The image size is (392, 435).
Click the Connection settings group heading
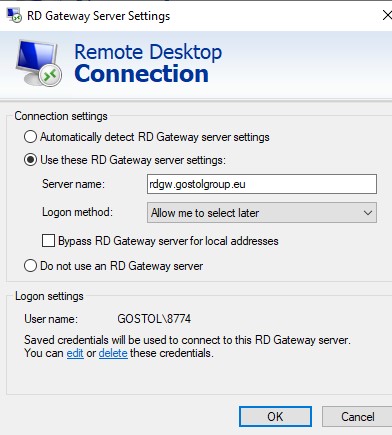click(x=61, y=116)
